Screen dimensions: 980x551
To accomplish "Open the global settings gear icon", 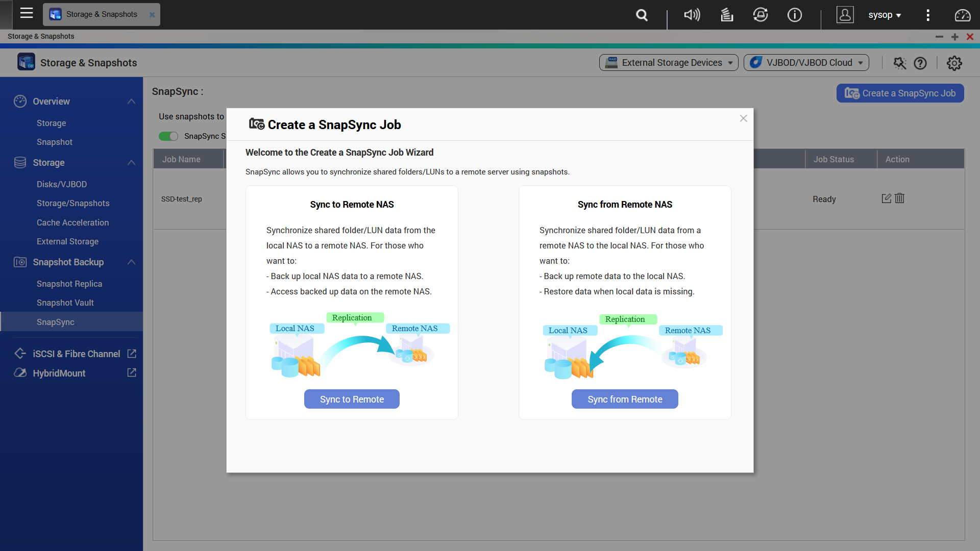I will coord(954,63).
